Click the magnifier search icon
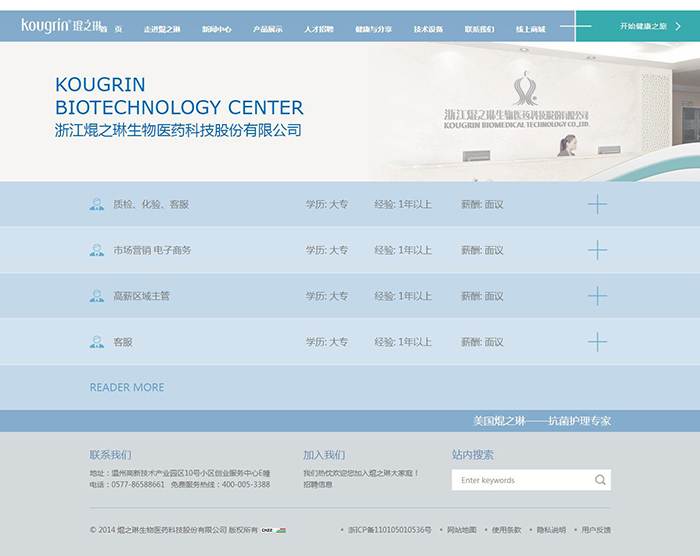The height and width of the screenshot is (556, 700). [x=600, y=480]
